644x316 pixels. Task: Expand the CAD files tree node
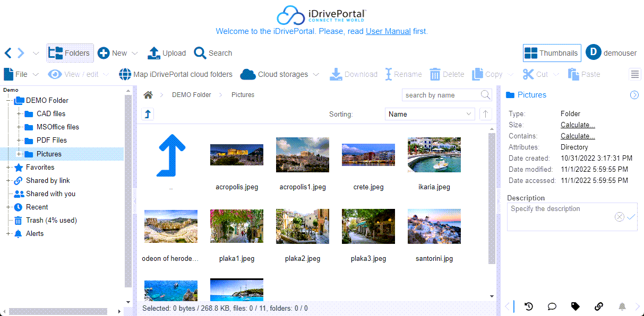click(19, 113)
